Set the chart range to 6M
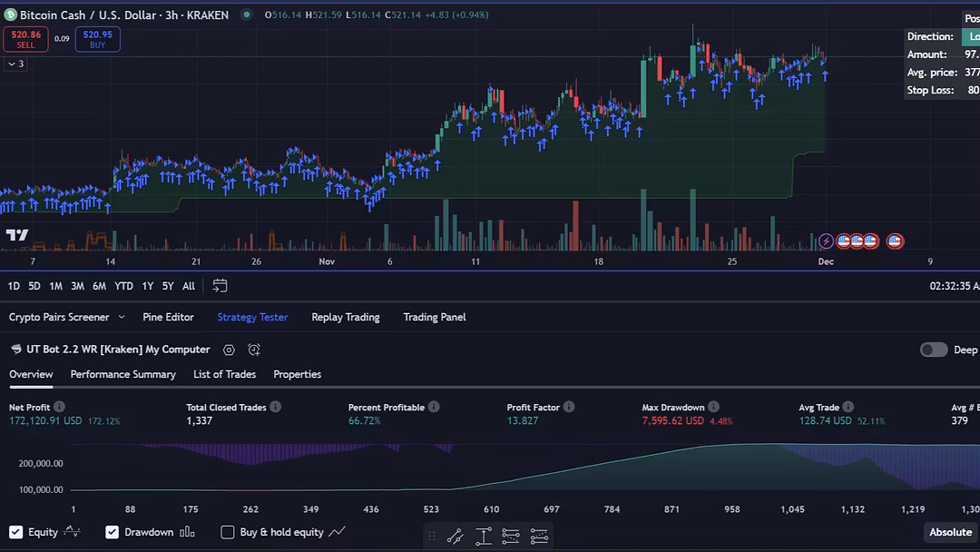This screenshot has width=980, height=552. pyautogui.click(x=100, y=286)
